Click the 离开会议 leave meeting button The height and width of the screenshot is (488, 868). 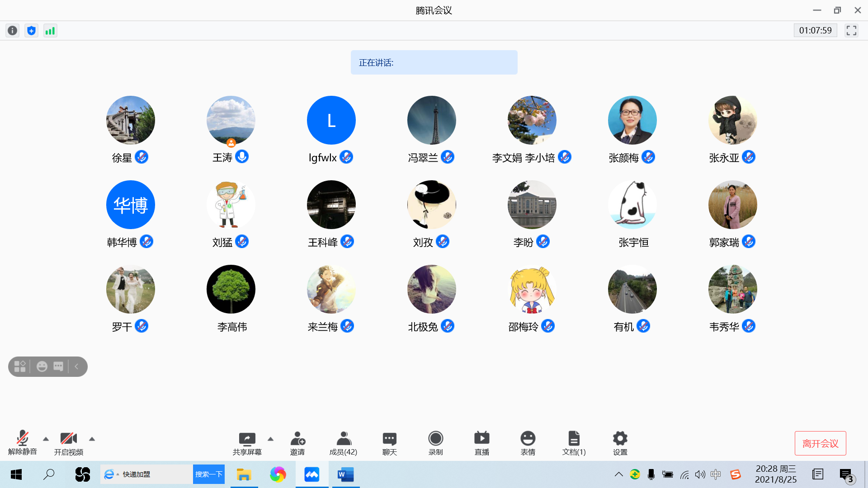click(x=820, y=443)
